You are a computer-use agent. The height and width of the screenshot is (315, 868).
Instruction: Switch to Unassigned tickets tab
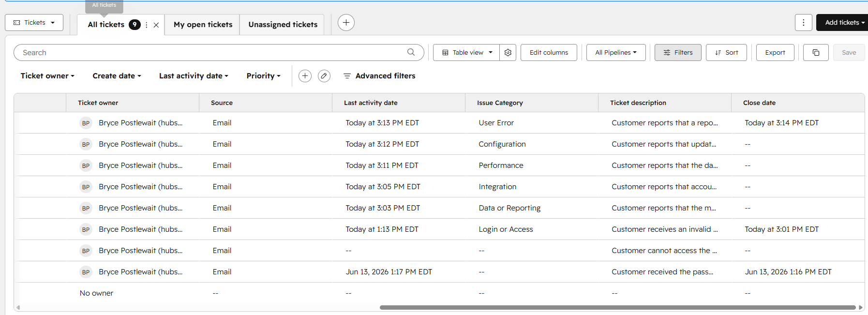(283, 25)
